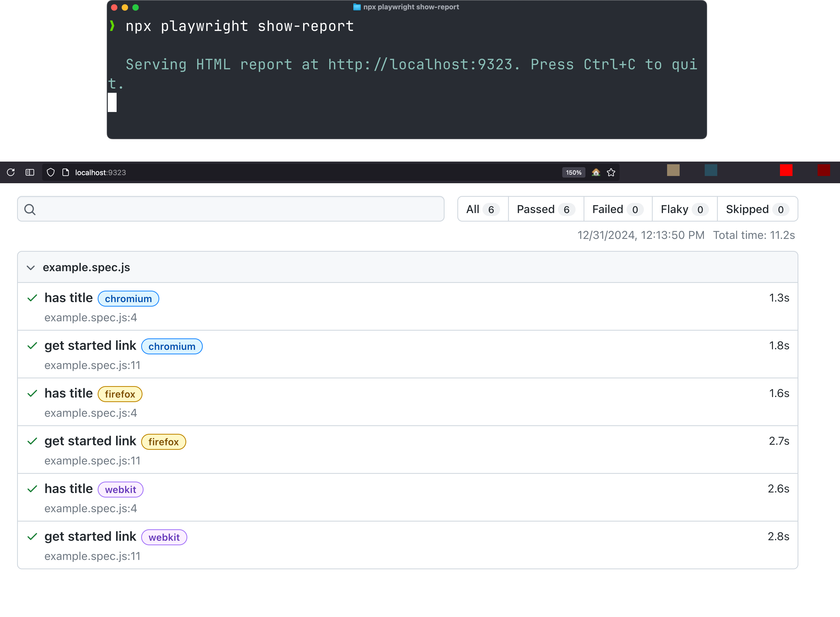This screenshot has height=617, width=840.
Task: Click the webkit tag beside has title
Action: (x=120, y=490)
